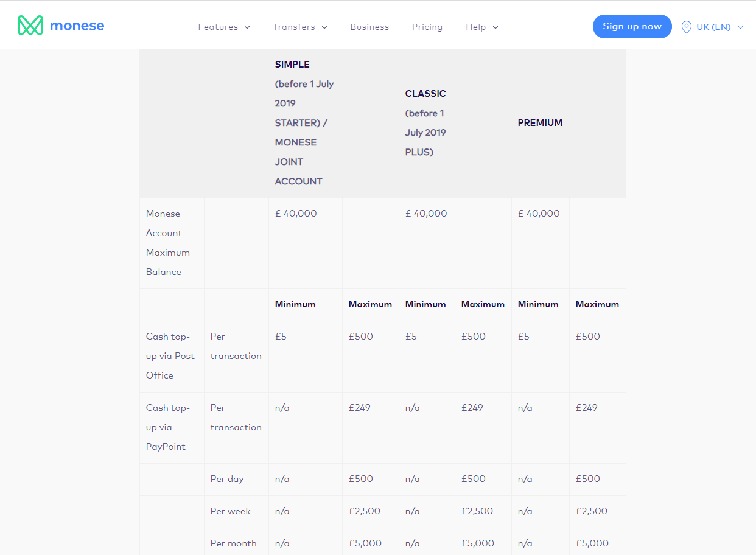Select the £ 40,000 value under PREMIUM
756x555 pixels.
point(539,214)
